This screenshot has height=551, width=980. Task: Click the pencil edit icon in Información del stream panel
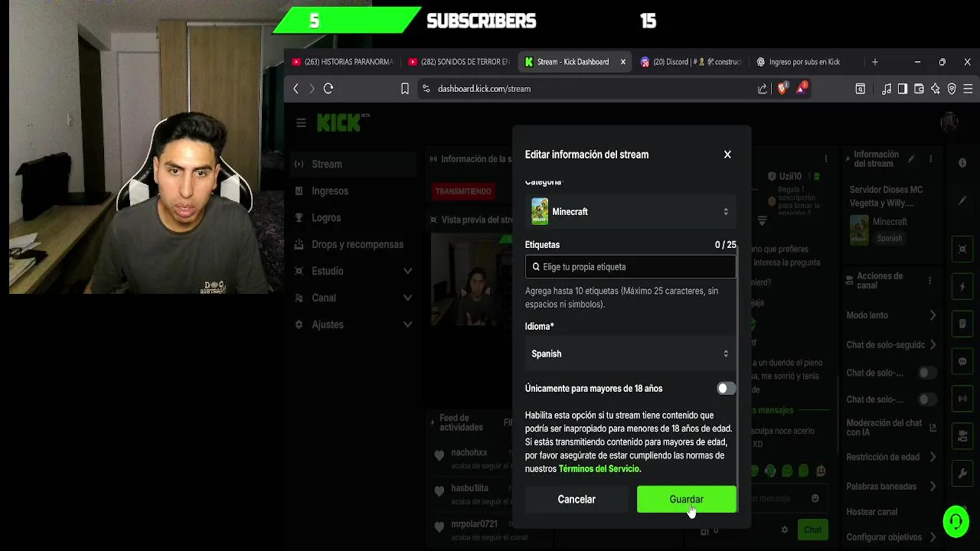(x=911, y=159)
